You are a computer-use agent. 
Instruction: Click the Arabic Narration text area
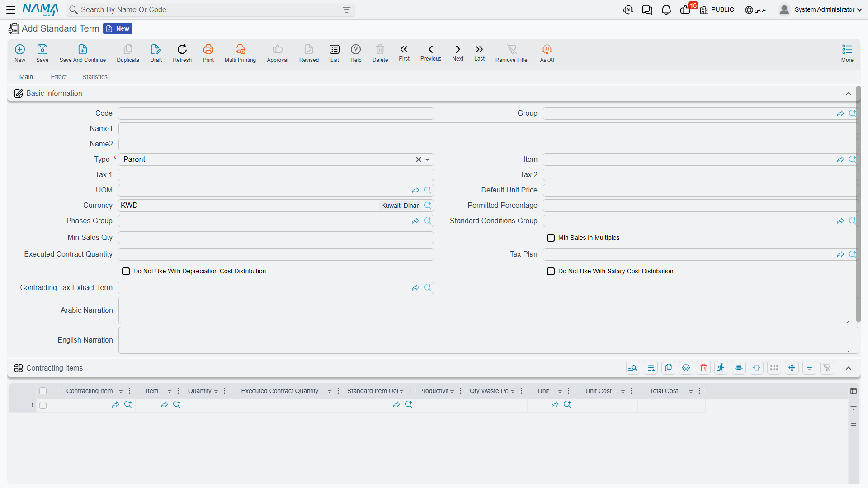(x=488, y=310)
